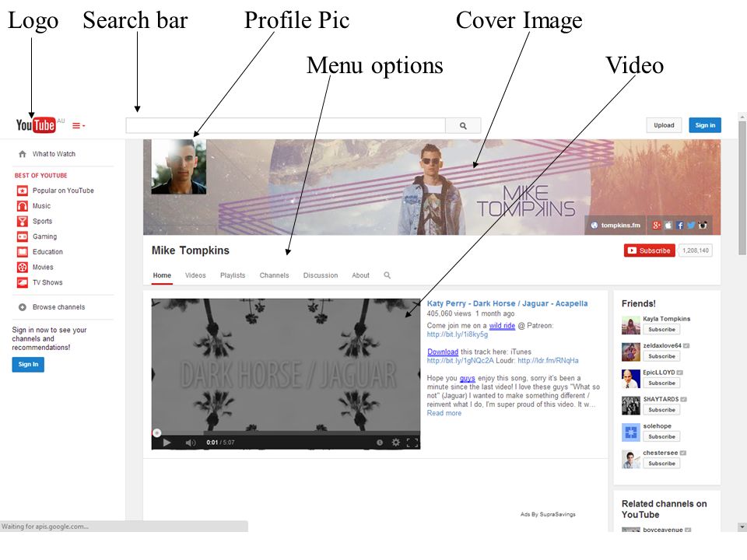Click EpicLLOYD channel avatar
747x560 pixels.
631,379
